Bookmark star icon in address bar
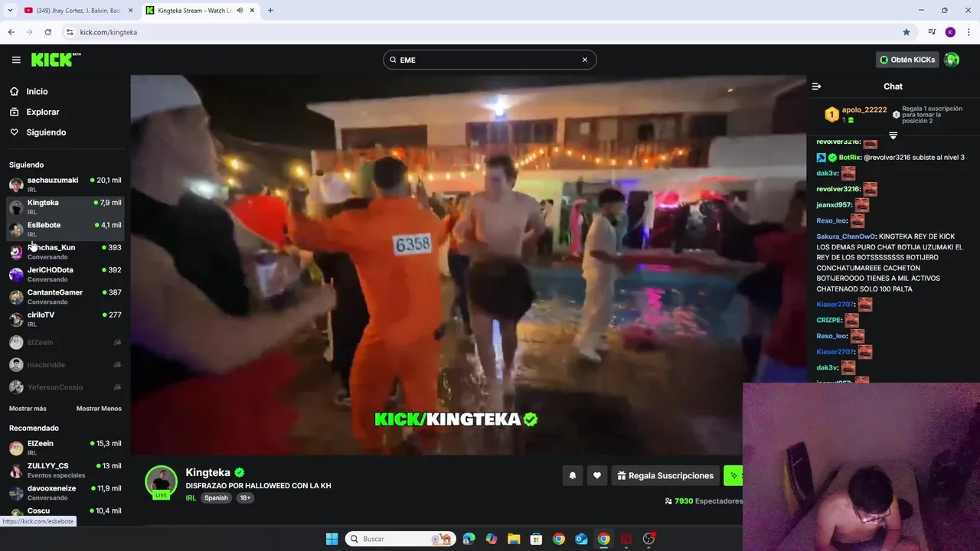Screen dimensions: 980x551 tap(906, 32)
